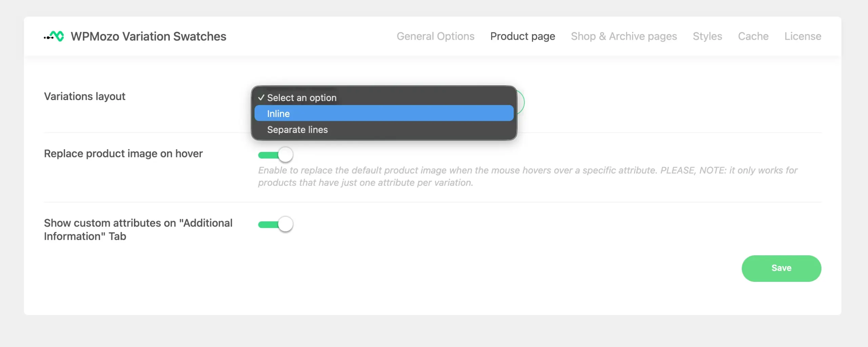Save the product page settings

[781, 268]
